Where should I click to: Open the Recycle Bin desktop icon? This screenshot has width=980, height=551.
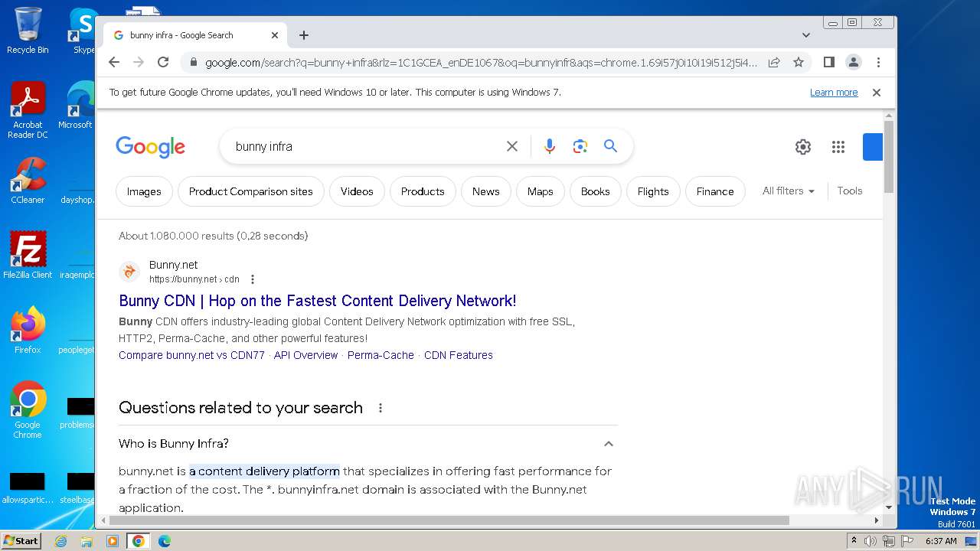coord(28,31)
